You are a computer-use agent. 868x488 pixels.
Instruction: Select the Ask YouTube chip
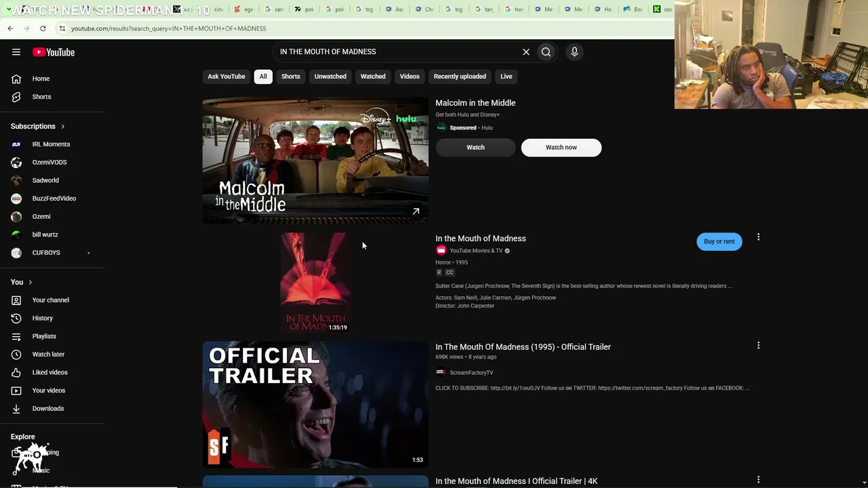tap(226, 77)
